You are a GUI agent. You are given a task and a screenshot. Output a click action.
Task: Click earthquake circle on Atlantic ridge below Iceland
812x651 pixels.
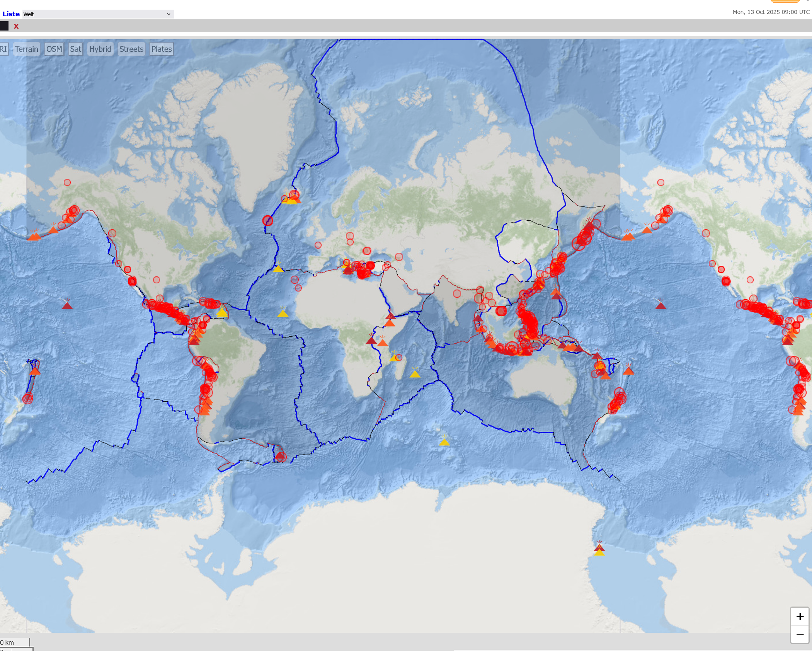[x=267, y=221]
